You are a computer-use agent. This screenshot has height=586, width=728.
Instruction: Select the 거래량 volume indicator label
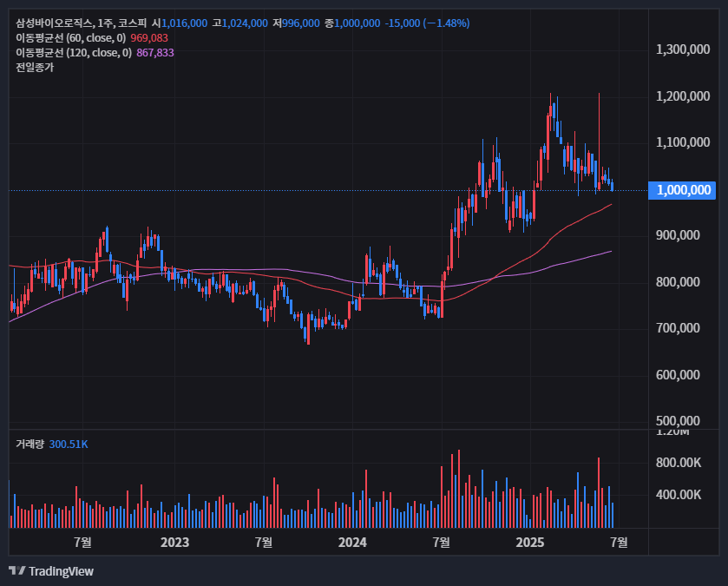[x=30, y=444]
